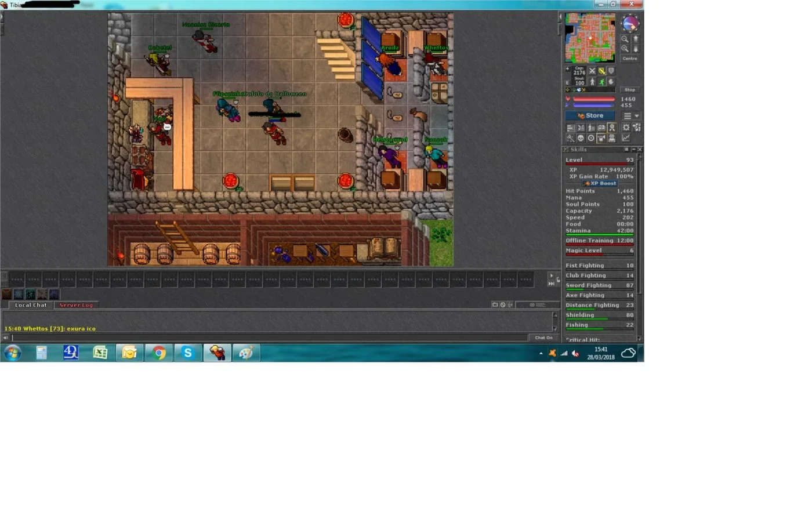The height and width of the screenshot is (530, 812).
Task: Click the Whettos exura ico chat message
Action: (50, 329)
